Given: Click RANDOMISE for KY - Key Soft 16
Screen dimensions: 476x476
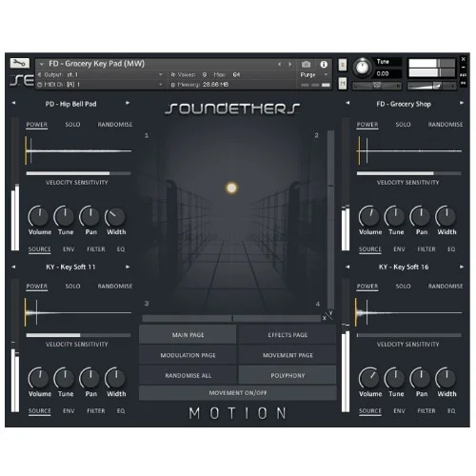Looking at the screenshot, I should pos(446,287).
